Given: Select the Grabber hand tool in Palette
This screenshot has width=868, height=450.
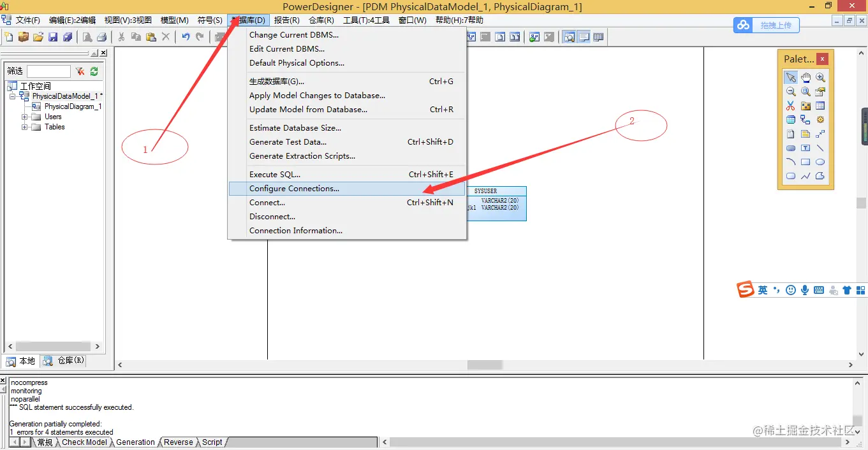Looking at the screenshot, I should (805, 78).
